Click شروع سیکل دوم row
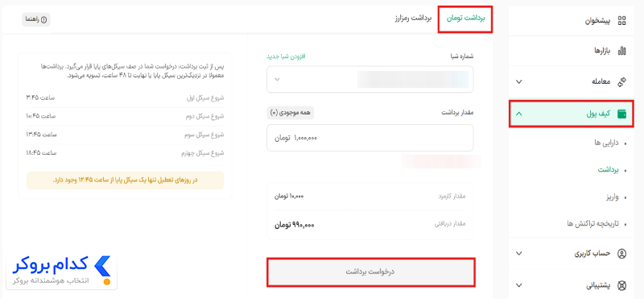Screen dimensions: 644x299 click(x=125, y=116)
